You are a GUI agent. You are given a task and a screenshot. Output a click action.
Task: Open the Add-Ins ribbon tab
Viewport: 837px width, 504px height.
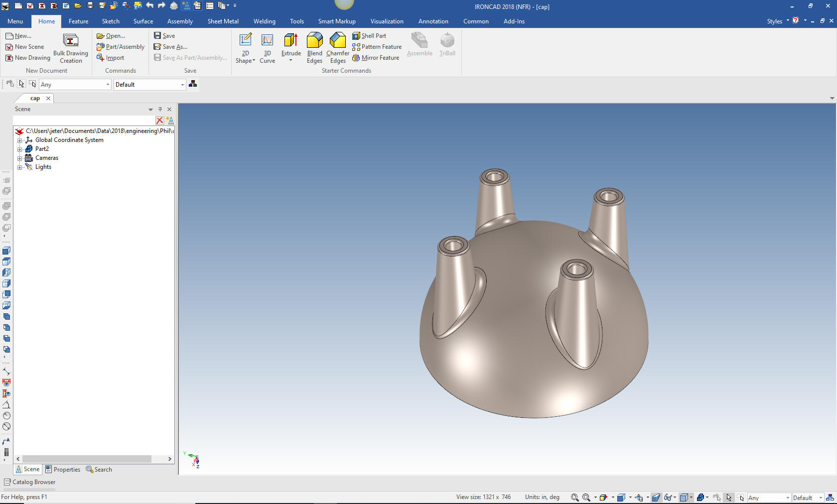coord(514,21)
